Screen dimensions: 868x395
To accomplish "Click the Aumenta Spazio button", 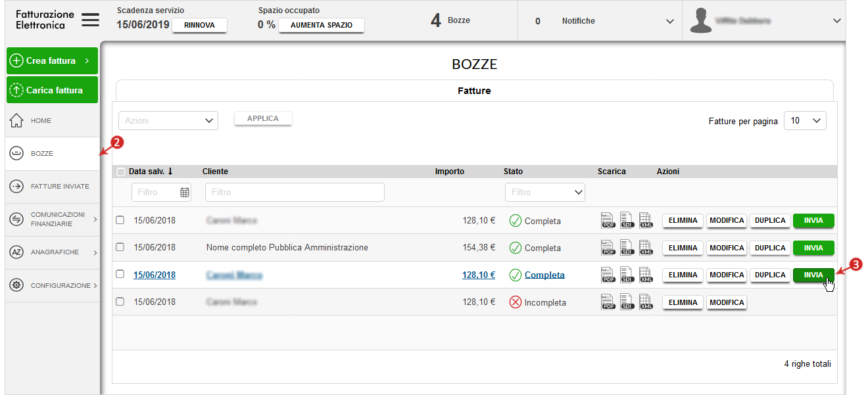I will pyautogui.click(x=322, y=26).
